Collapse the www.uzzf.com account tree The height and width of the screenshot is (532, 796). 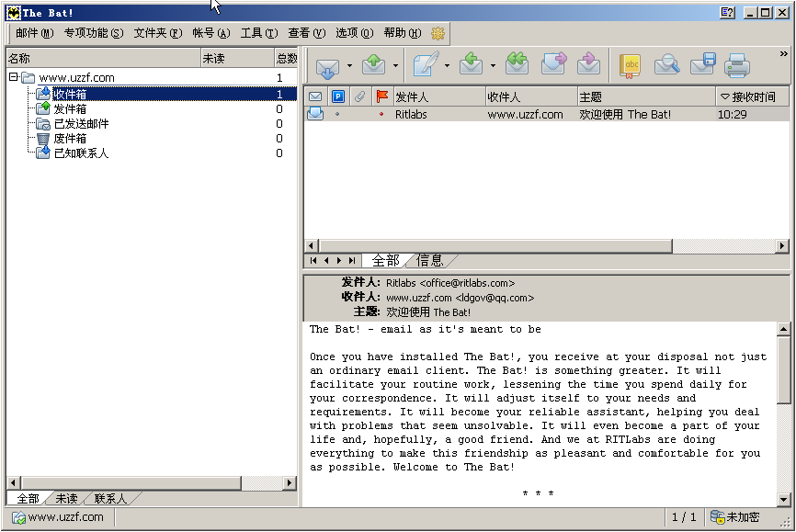14,77
